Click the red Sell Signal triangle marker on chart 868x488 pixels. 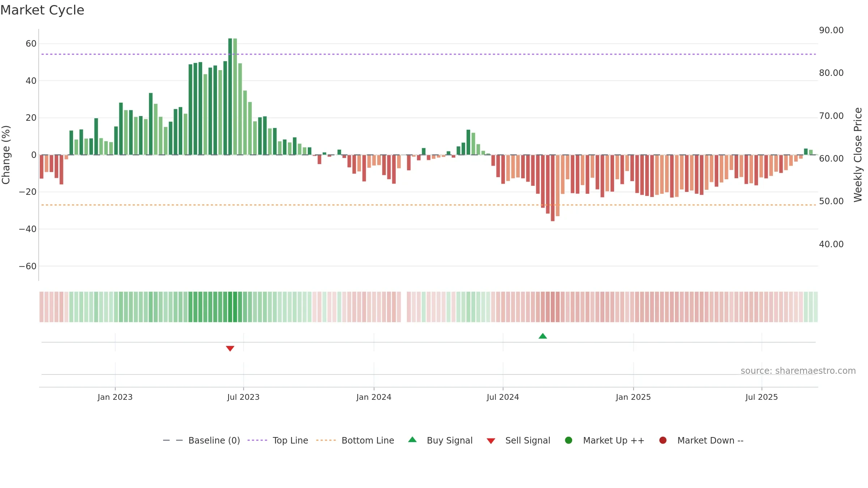230,348
